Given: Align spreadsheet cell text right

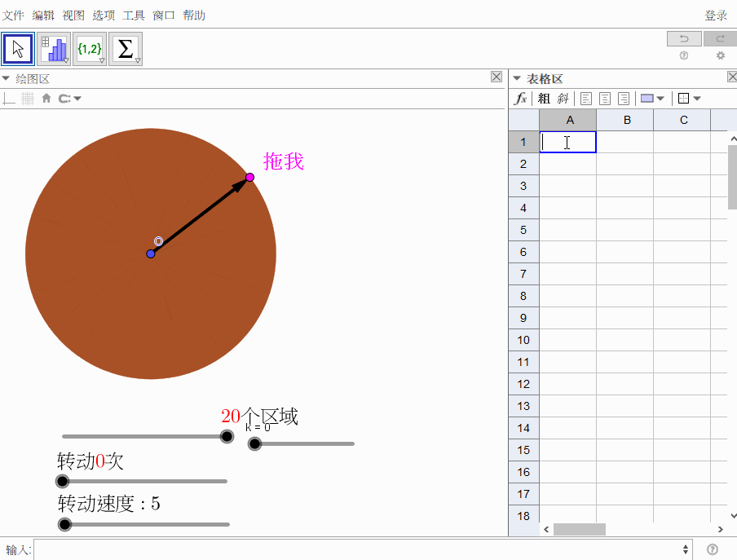Looking at the screenshot, I should [x=623, y=99].
